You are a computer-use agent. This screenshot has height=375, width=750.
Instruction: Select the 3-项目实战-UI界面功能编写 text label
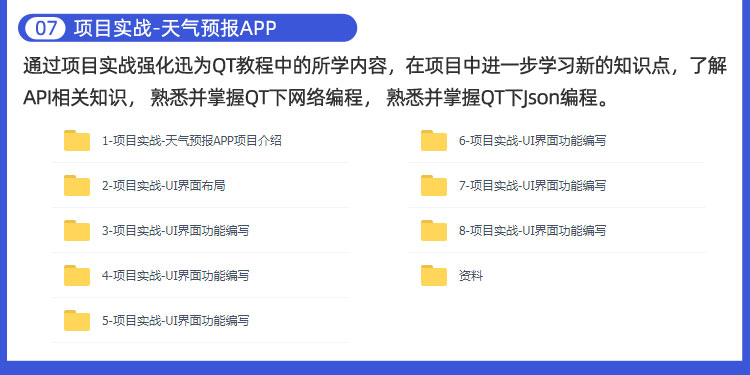(176, 231)
